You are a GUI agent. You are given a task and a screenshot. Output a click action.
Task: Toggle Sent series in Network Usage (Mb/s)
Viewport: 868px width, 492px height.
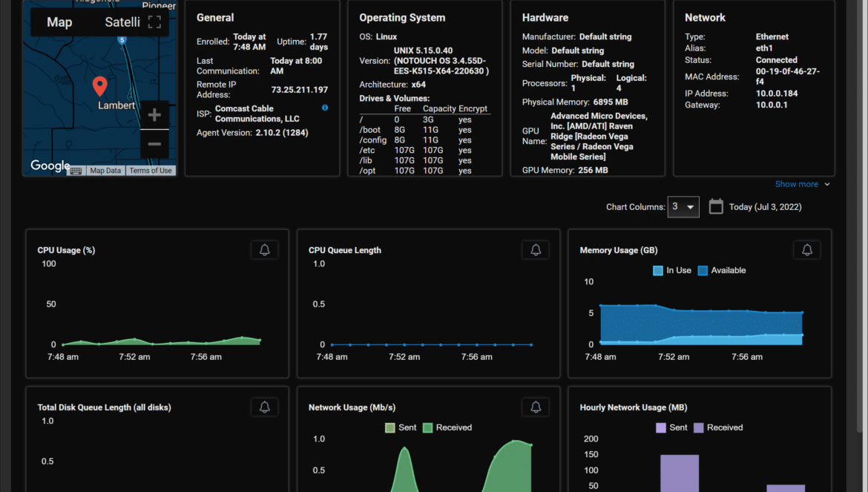(401, 427)
